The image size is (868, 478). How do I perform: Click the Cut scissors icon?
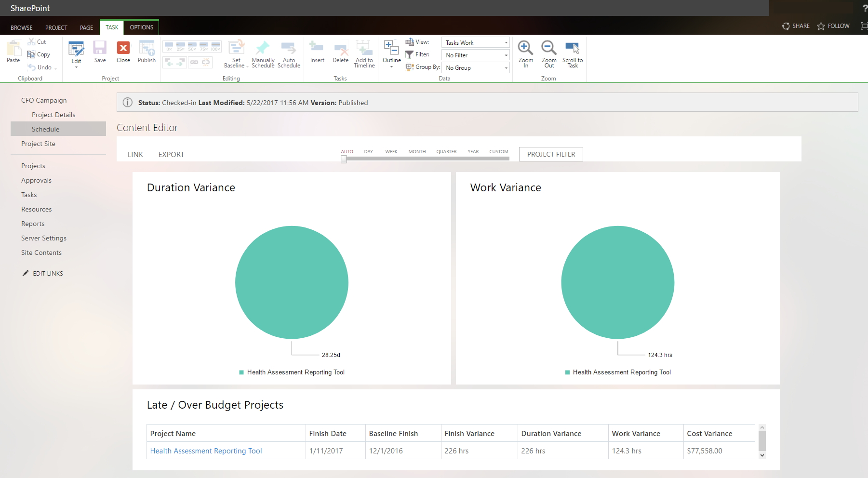click(31, 42)
